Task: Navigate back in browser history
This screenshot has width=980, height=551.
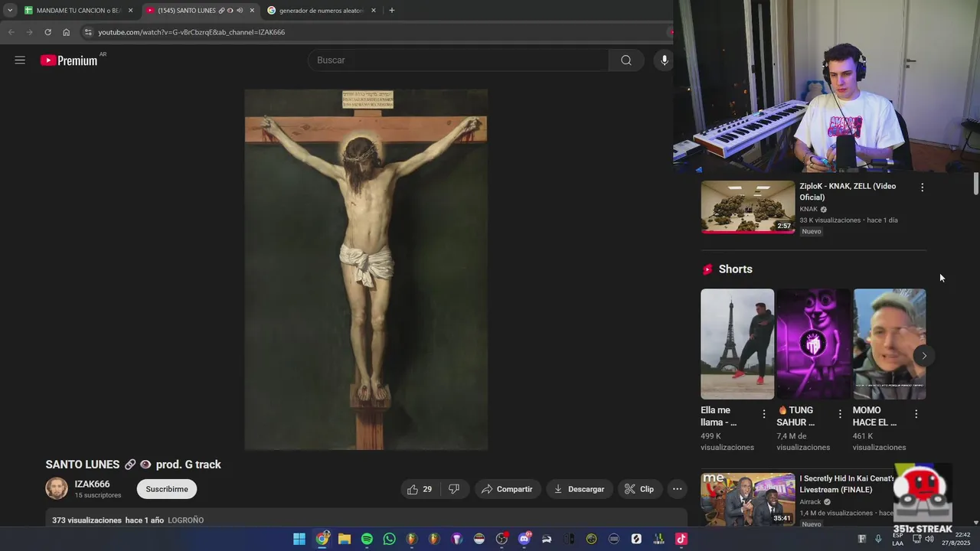Action: pyautogui.click(x=11, y=32)
